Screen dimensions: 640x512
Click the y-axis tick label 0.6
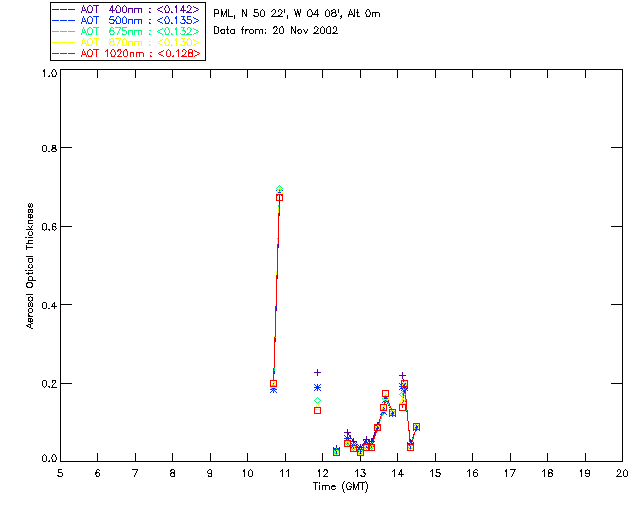(49, 227)
